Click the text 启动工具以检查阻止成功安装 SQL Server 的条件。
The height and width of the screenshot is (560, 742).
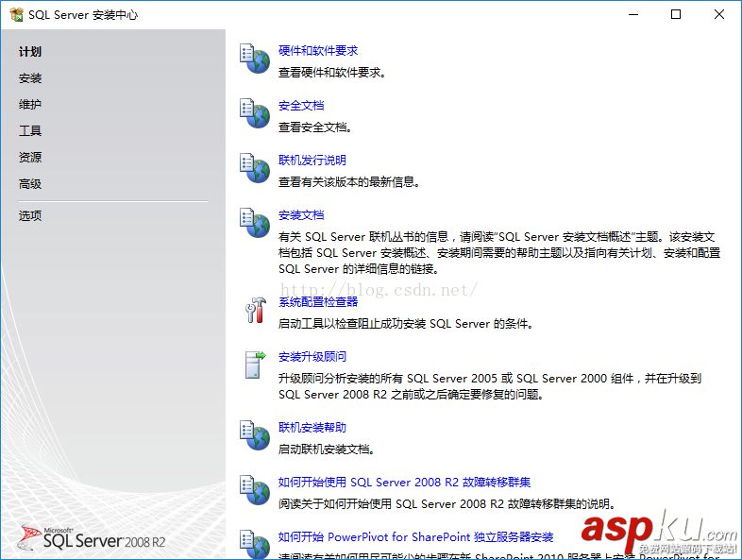(406, 324)
